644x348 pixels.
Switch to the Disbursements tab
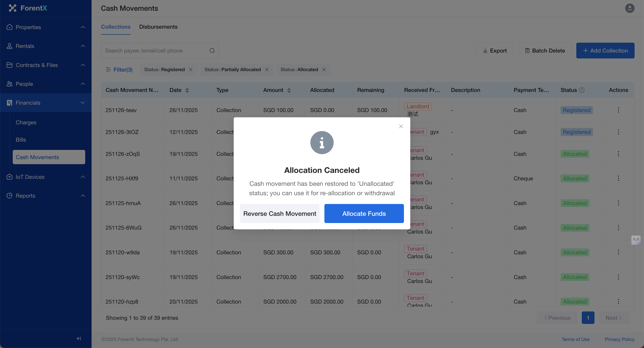[158, 27]
